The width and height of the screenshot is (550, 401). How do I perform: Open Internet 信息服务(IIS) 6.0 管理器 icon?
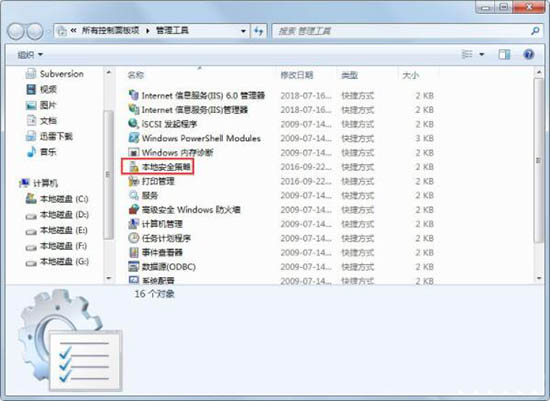coord(134,95)
